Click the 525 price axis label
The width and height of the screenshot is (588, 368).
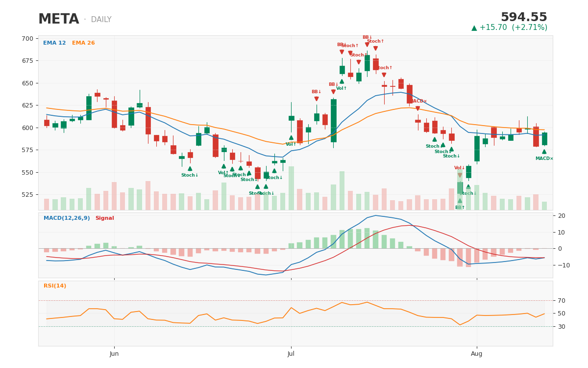point(28,195)
